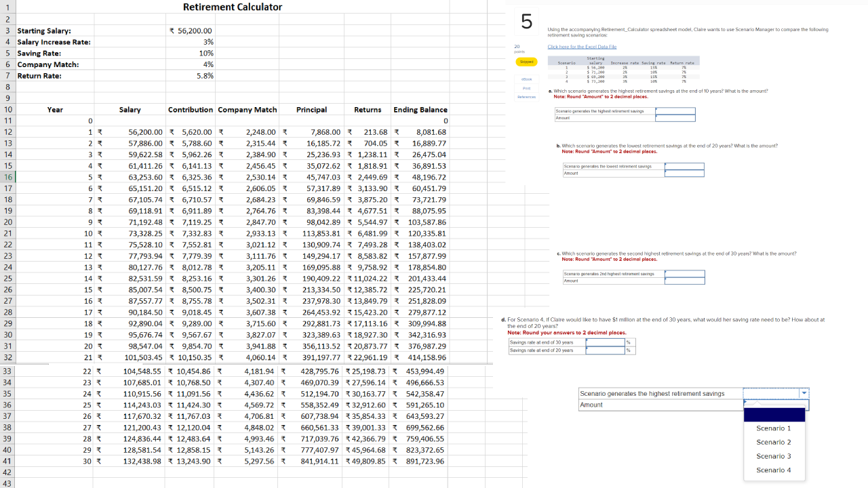
Task: Select spreadsheet row header 10
Action: click(x=7, y=110)
